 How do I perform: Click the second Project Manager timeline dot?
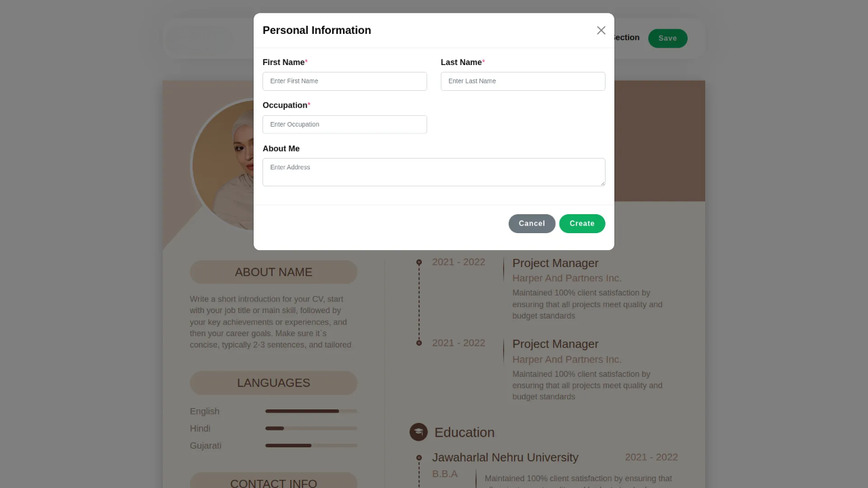tap(419, 343)
